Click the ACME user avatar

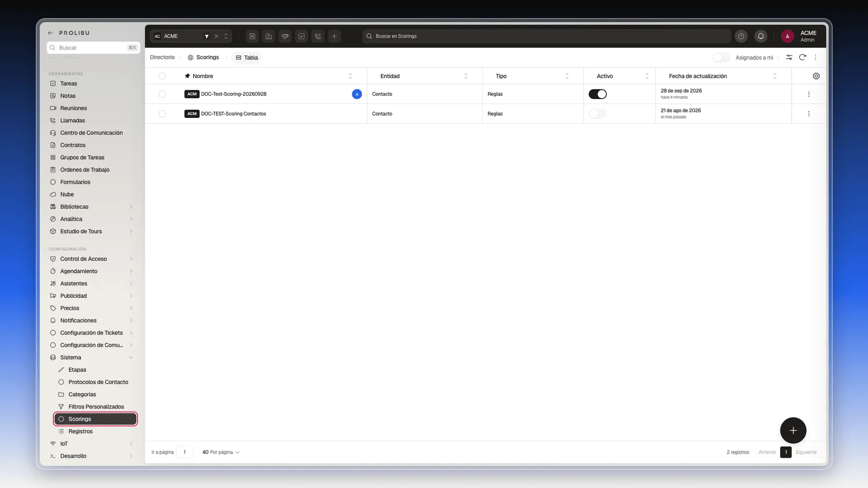click(787, 37)
